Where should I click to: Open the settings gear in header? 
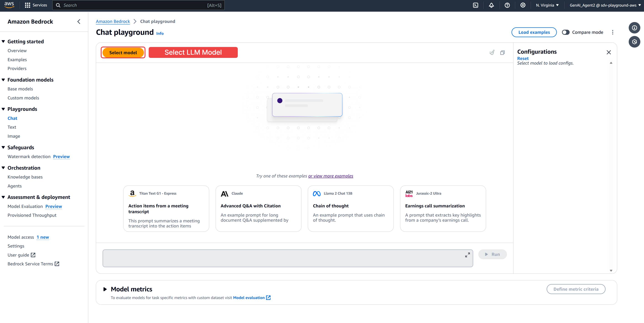[x=523, y=5]
